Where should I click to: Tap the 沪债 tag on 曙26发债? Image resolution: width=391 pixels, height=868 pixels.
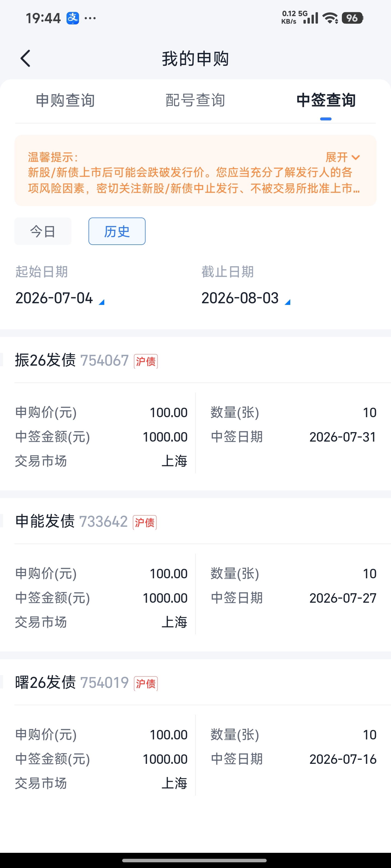click(146, 683)
